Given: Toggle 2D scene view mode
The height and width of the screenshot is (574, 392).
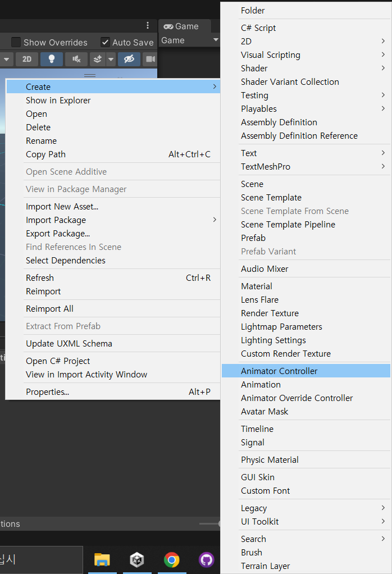Looking at the screenshot, I should [27, 59].
